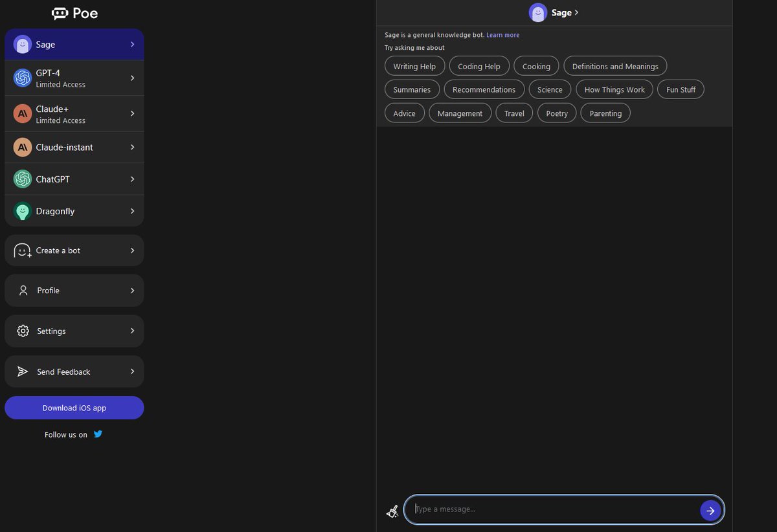Click the Settings gear icon
Screen dimensions: 777x532
click(x=23, y=331)
